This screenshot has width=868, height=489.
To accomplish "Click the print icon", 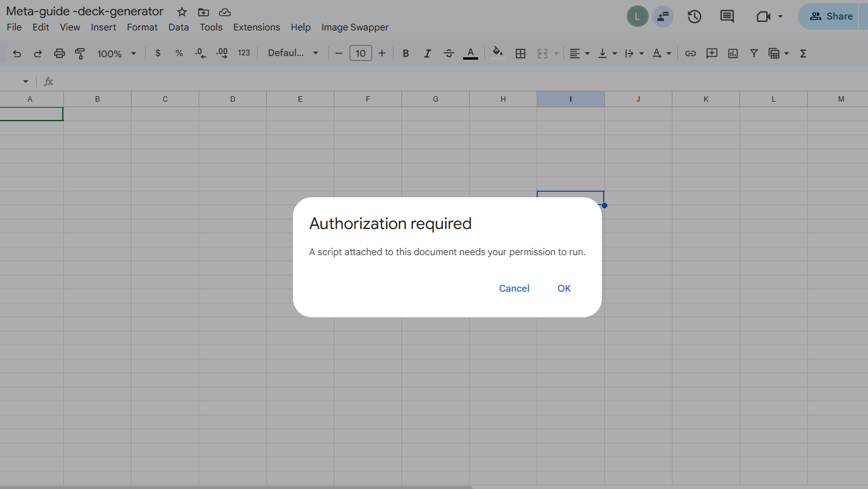I will pos(59,54).
